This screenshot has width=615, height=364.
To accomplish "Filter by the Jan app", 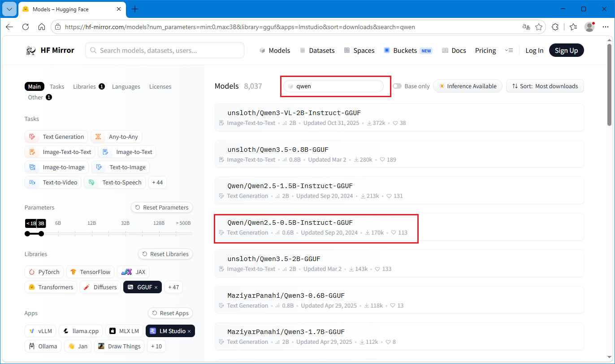I will [78, 346].
